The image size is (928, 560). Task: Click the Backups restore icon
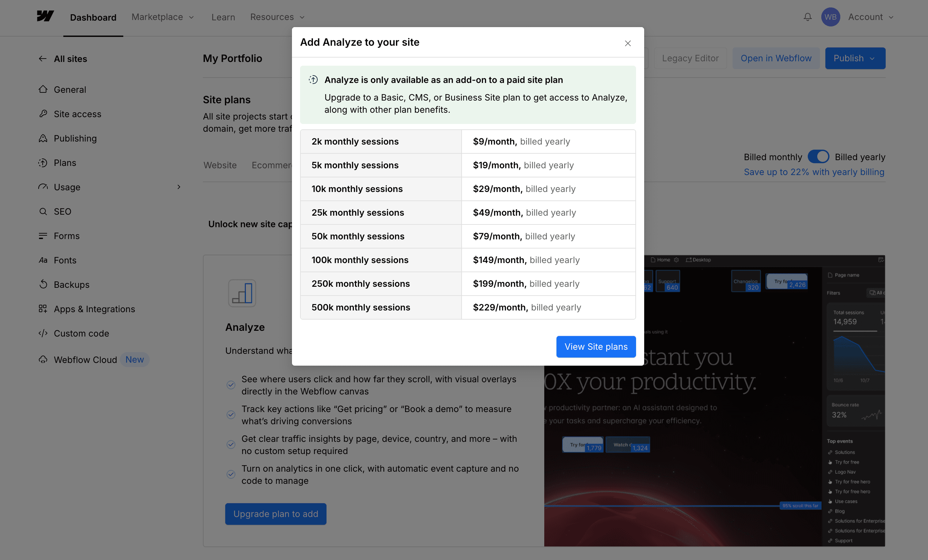pos(43,284)
